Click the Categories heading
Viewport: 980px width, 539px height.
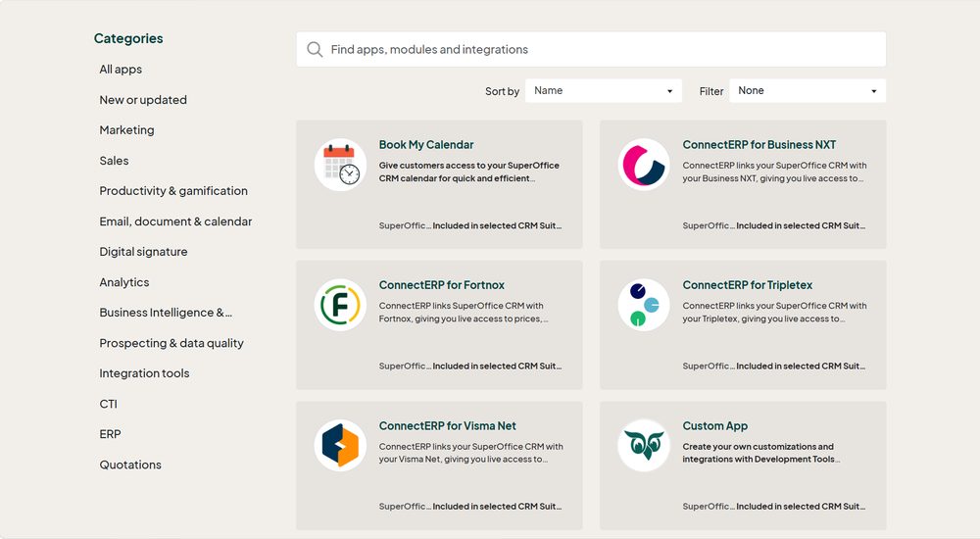click(x=128, y=39)
